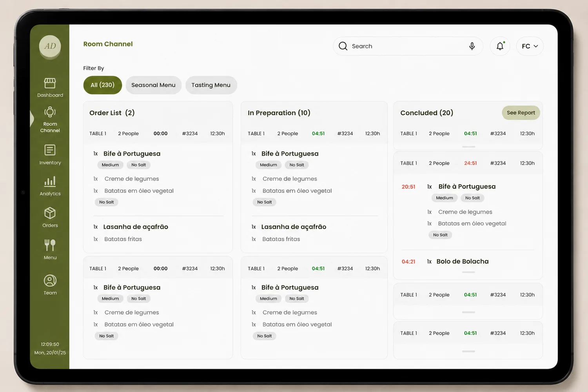The image size is (588, 392).
Task: Click the notifications bell icon
Action: point(500,46)
